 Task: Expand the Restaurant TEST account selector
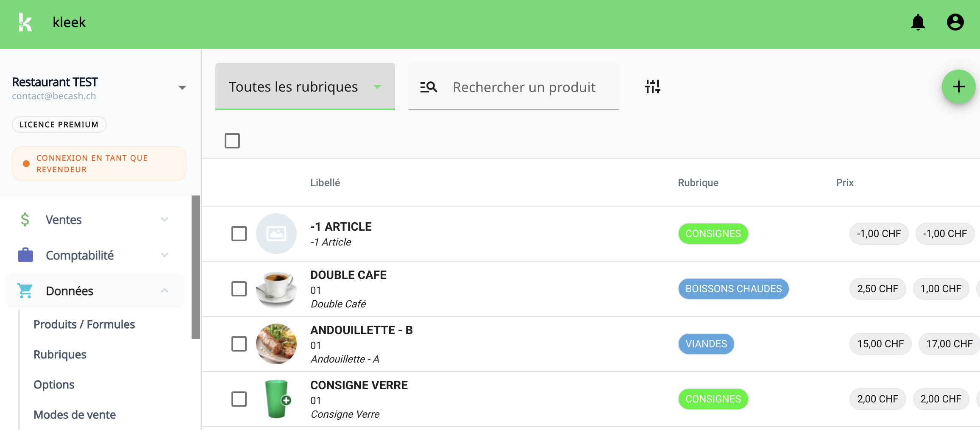pos(182,88)
